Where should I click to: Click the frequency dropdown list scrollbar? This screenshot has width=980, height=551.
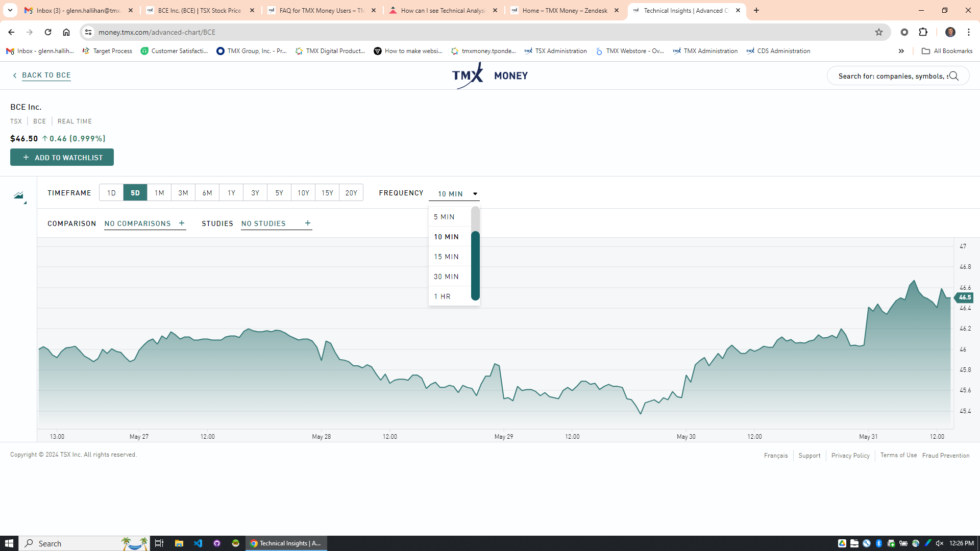475,265
